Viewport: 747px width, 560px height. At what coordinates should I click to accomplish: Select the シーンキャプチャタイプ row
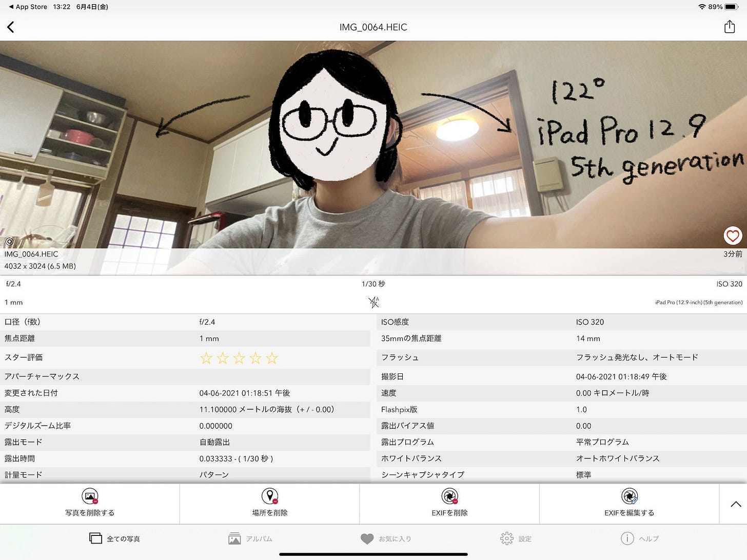tap(562, 475)
